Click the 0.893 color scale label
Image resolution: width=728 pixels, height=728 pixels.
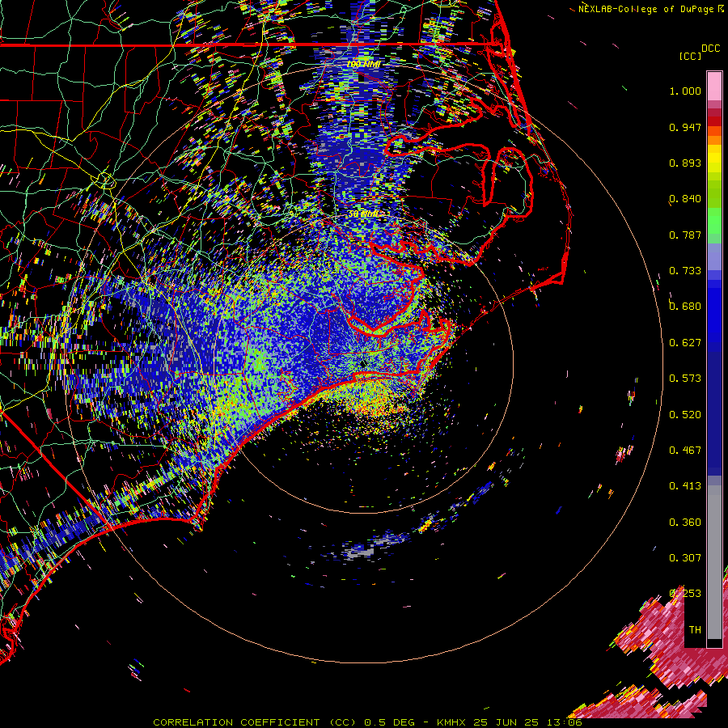(685, 163)
